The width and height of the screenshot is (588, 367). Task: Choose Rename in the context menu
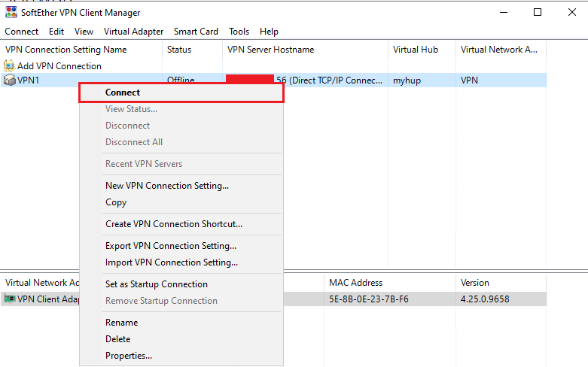click(181, 323)
